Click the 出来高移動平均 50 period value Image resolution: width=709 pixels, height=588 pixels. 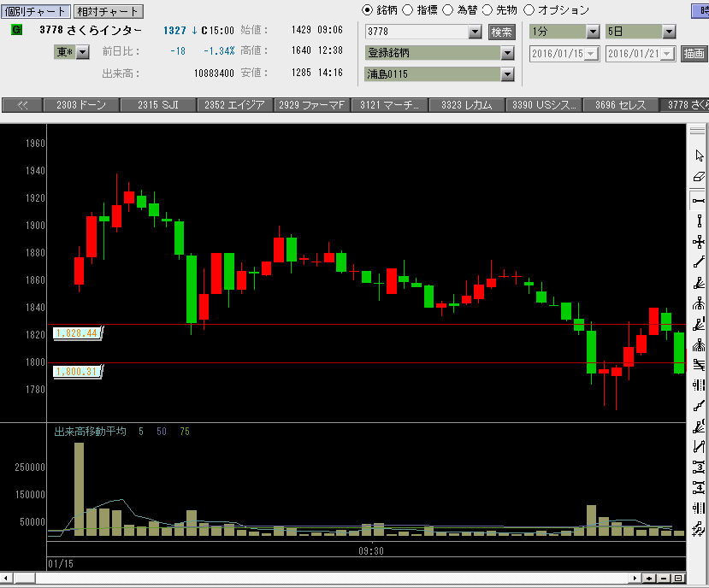[x=162, y=432]
